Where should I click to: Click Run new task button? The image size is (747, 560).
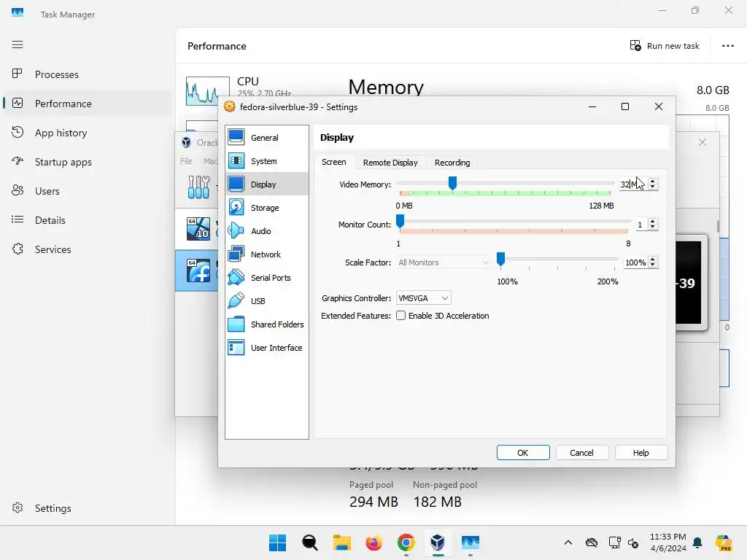pos(665,46)
